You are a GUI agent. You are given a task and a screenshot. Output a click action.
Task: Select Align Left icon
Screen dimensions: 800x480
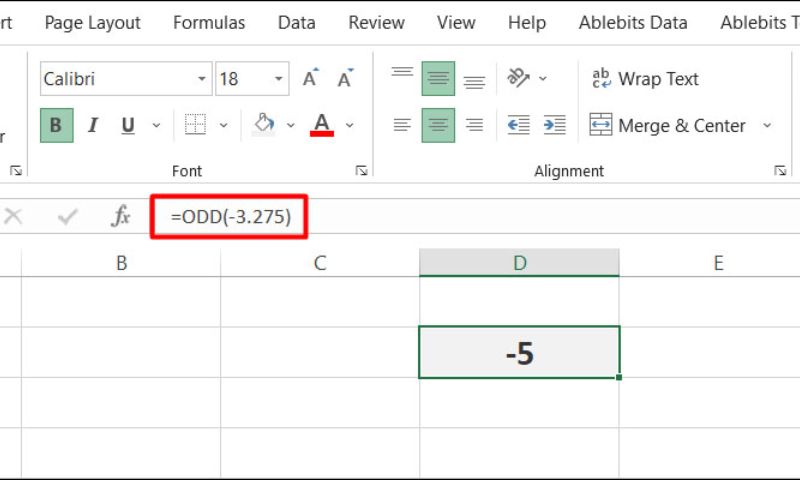[x=403, y=125]
